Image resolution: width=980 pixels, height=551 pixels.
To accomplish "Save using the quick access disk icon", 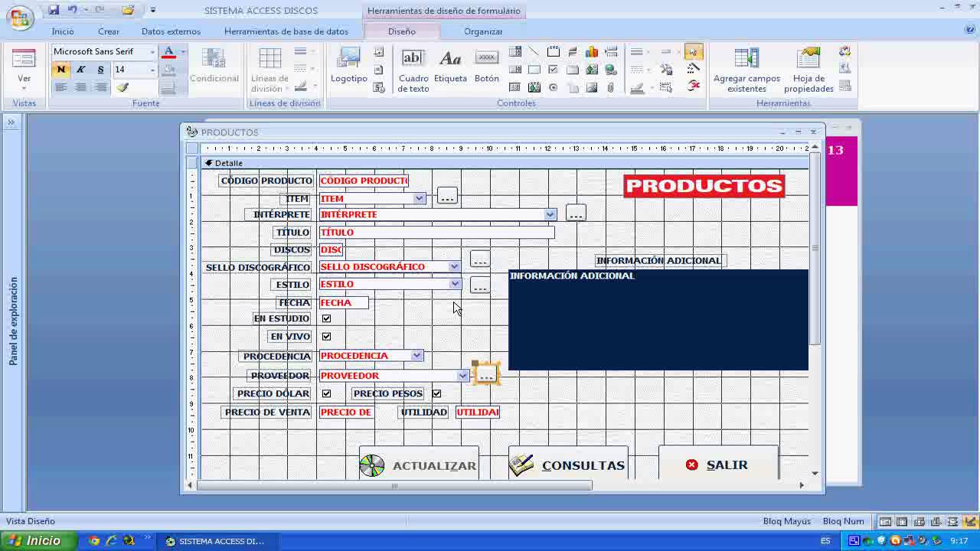I will [54, 10].
